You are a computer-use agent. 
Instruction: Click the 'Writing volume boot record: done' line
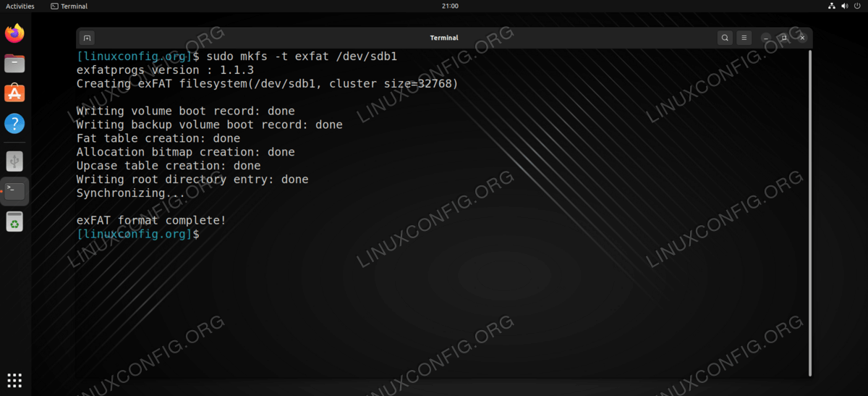(x=186, y=111)
